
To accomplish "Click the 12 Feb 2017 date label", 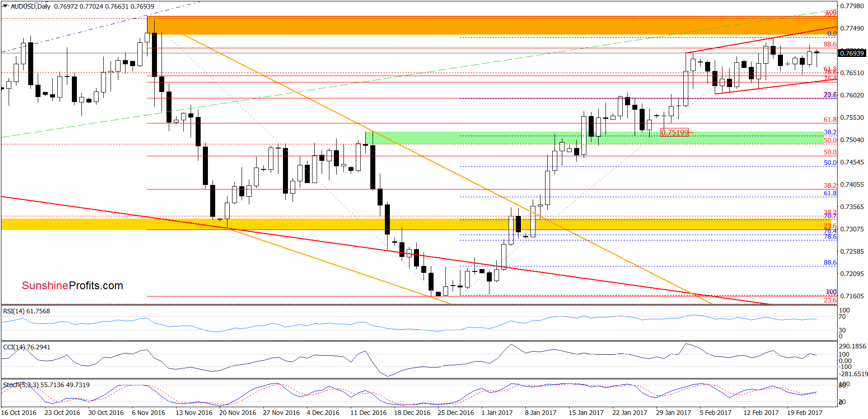I will coord(761,413).
